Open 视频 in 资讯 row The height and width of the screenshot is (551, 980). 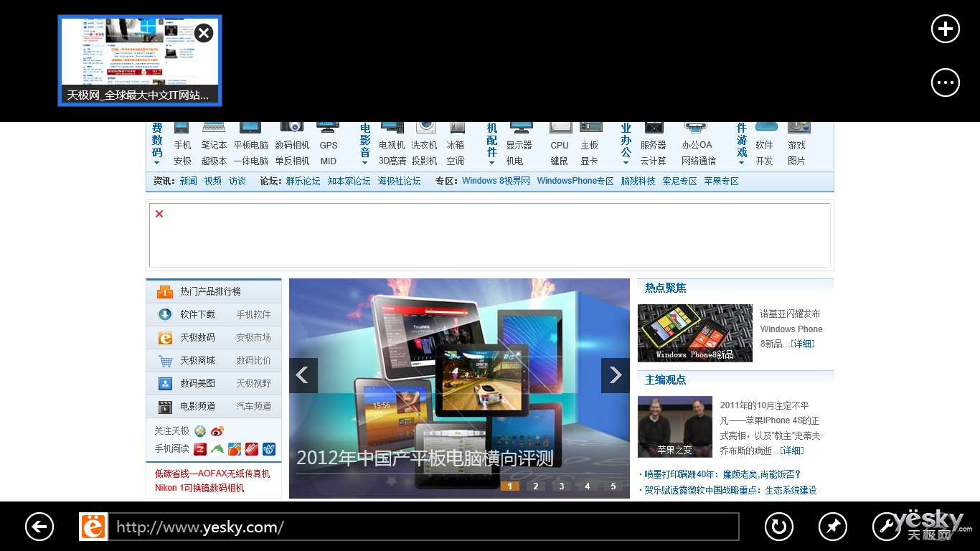tap(213, 181)
